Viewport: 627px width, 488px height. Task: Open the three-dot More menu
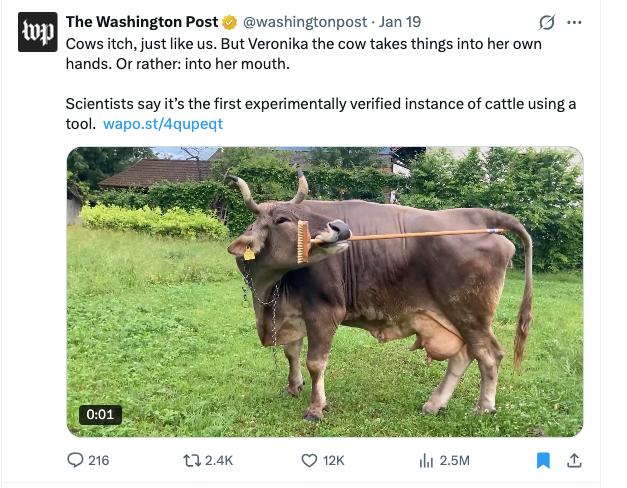tap(574, 22)
